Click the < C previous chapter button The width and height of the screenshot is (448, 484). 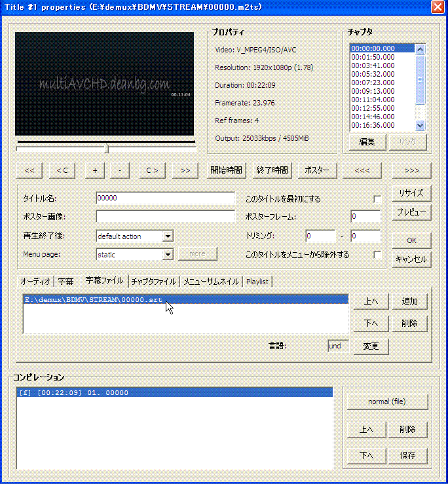[x=62, y=170]
